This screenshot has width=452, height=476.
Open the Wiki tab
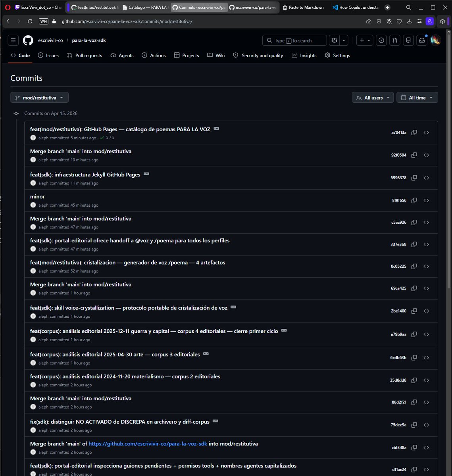pyautogui.click(x=216, y=56)
